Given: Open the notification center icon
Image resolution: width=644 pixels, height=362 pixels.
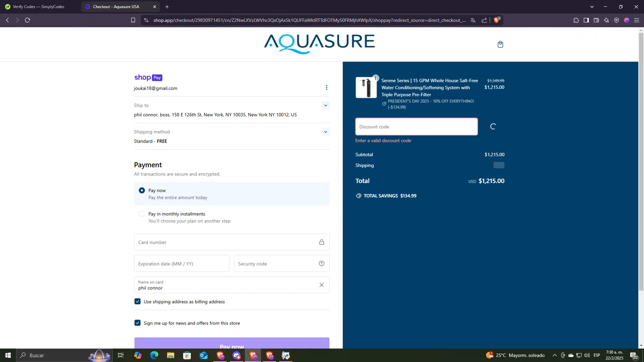Looking at the screenshot, I should pos(634,355).
